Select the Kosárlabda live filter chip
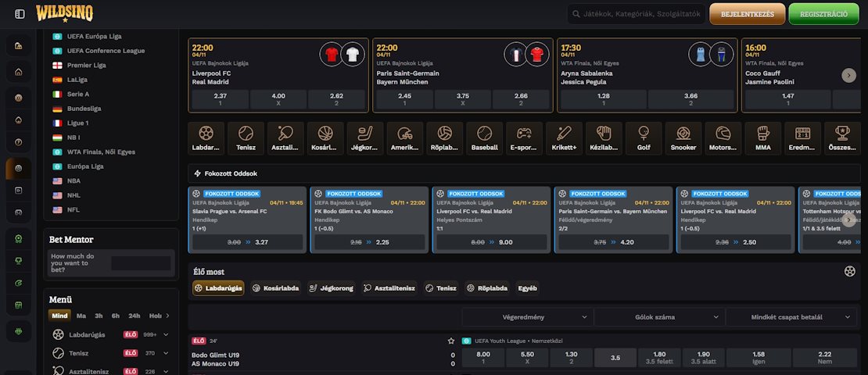The width and height of the screenshot is (868, 375). pyautogui.click(x=276, y=288)
